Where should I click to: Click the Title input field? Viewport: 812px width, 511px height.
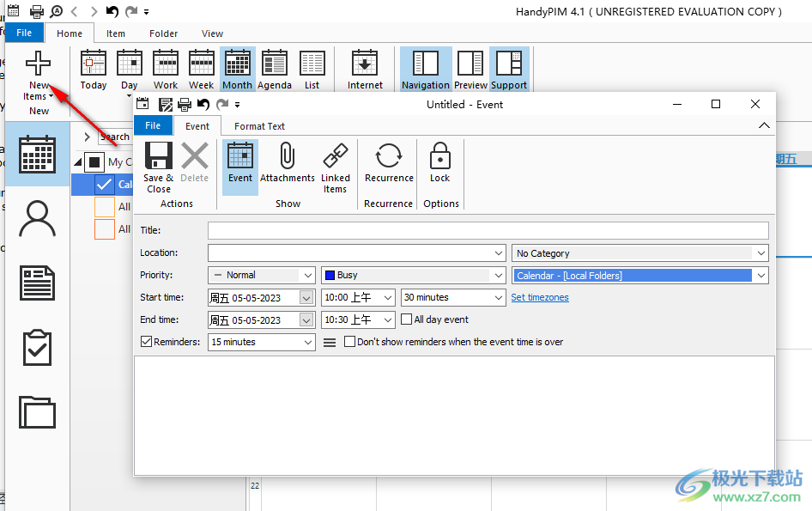pyautogui.click(x=488, y=230)
